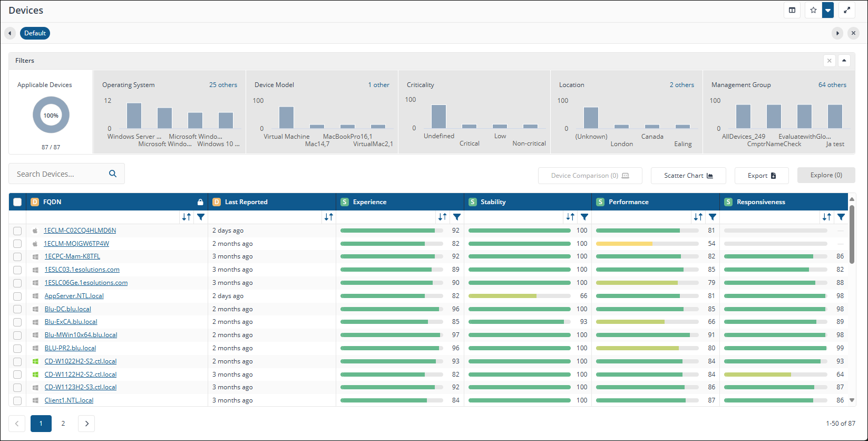Open filter for the Stability column
Viewport: 868px width, 441px height.
click(x=584, y=217)
